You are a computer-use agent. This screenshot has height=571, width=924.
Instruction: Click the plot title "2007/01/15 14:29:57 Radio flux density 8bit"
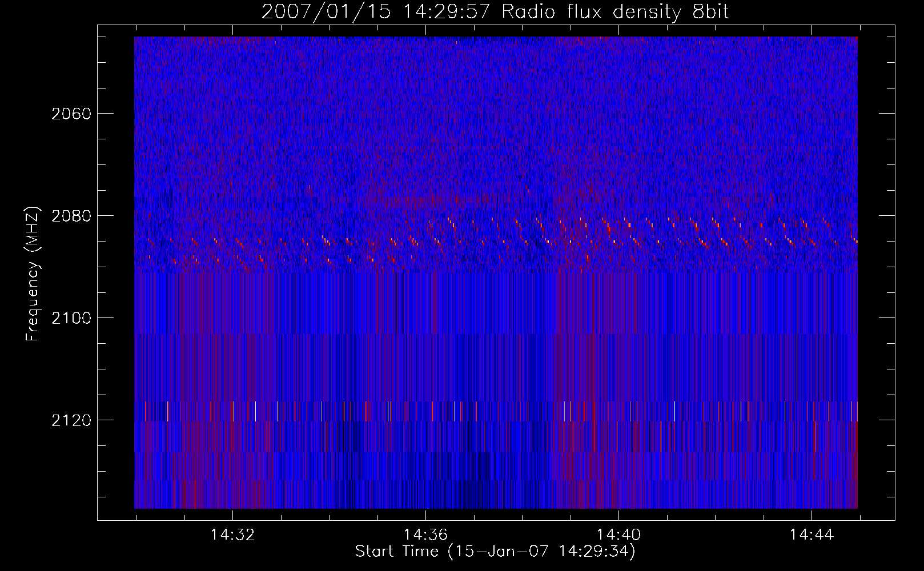496,12
